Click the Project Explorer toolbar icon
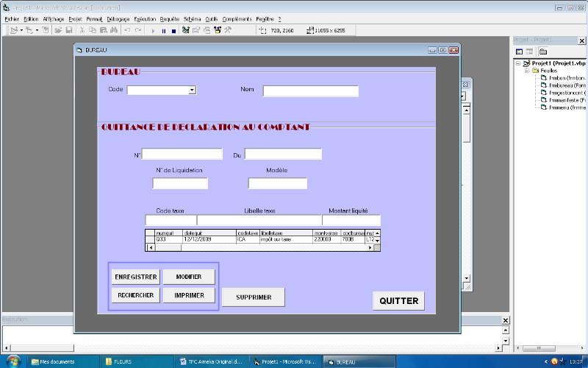 (x=186, y=30)
